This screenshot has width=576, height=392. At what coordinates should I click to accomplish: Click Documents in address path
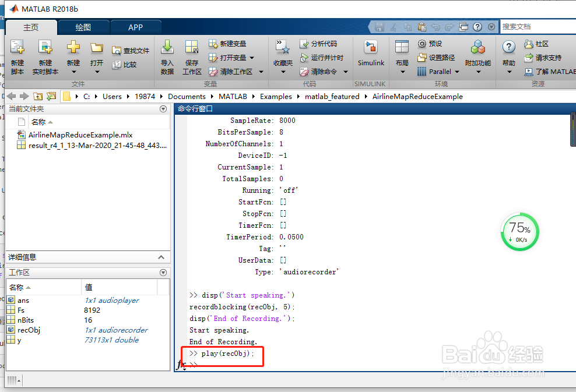(187, 97)
